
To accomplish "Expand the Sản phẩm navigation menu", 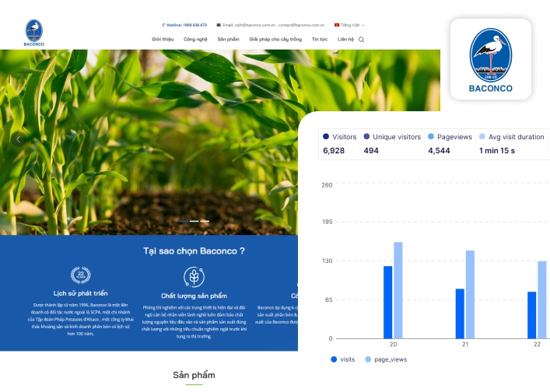I will pos(228,39).
